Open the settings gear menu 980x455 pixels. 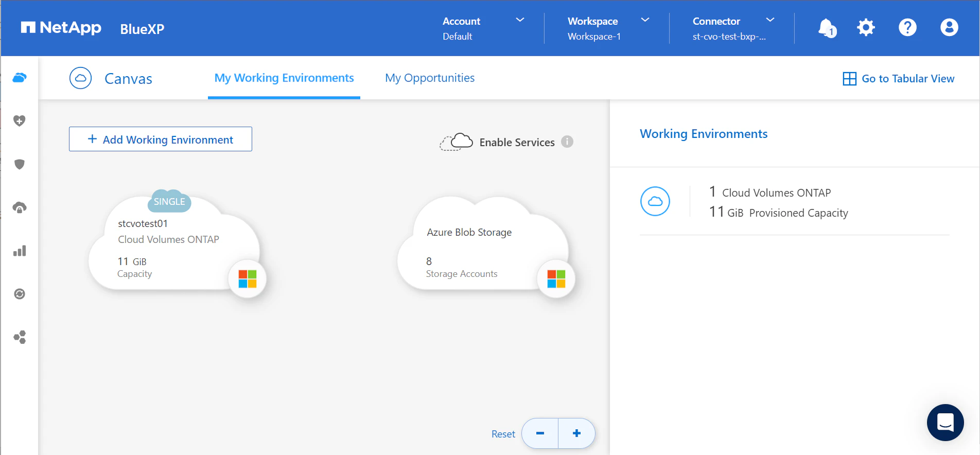[x=866, y=27]
